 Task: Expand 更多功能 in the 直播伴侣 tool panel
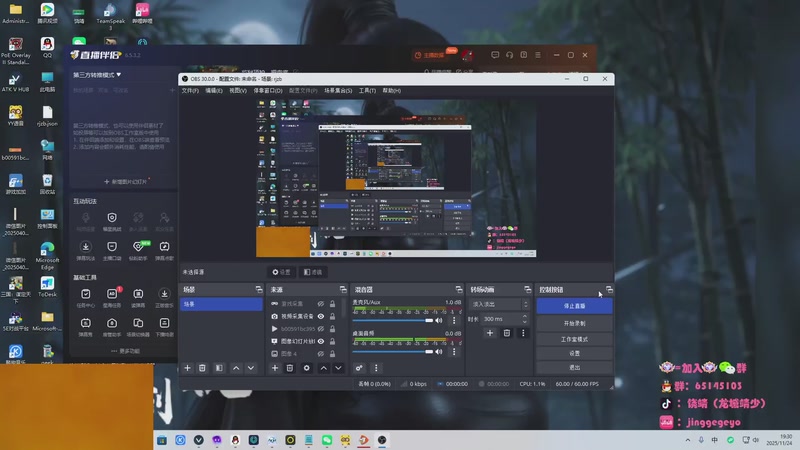point(126,351)
